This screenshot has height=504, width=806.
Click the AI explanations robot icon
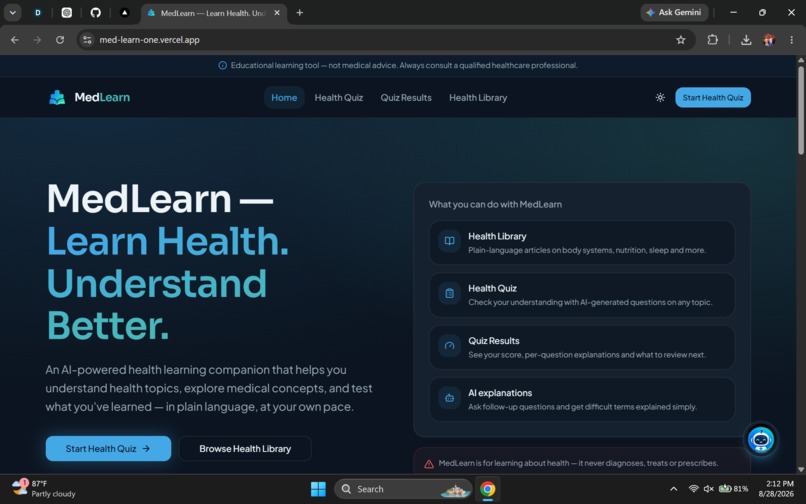click(449, 398)
